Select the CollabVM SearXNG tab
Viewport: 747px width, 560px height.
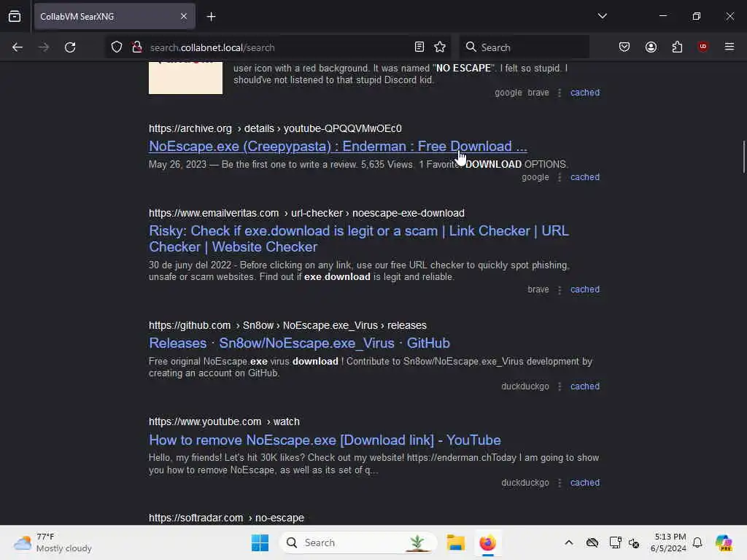click(x=115, y=16)
